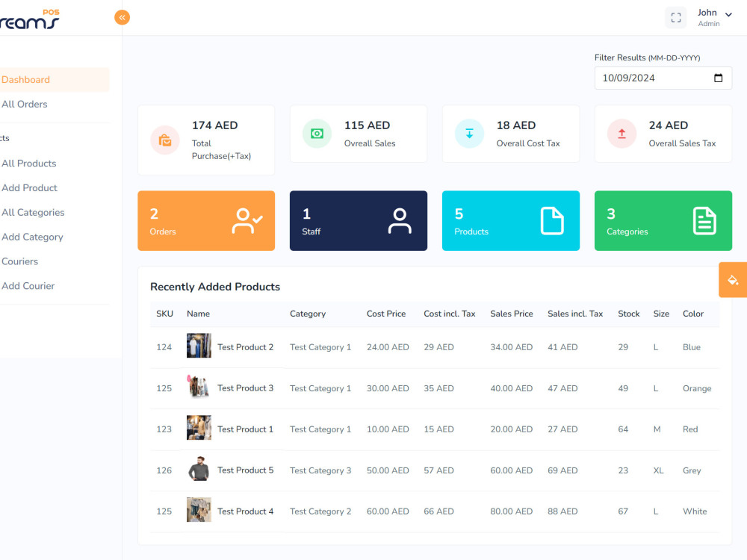
Task: Open Add Category in sidebar
Action: pyautogui.click(x=32, y=237)
